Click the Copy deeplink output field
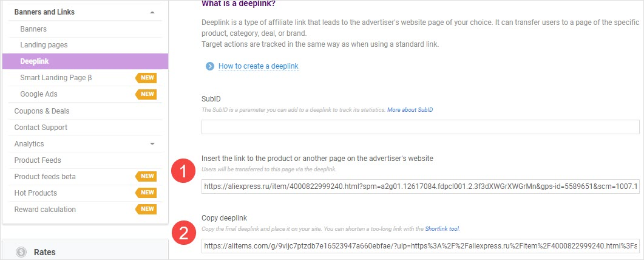This screenshot has height=260, width=644. [x=420, y=246]
